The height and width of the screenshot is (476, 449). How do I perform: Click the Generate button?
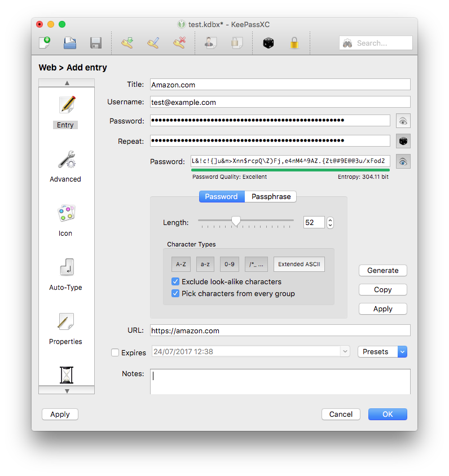coord(383,271)
